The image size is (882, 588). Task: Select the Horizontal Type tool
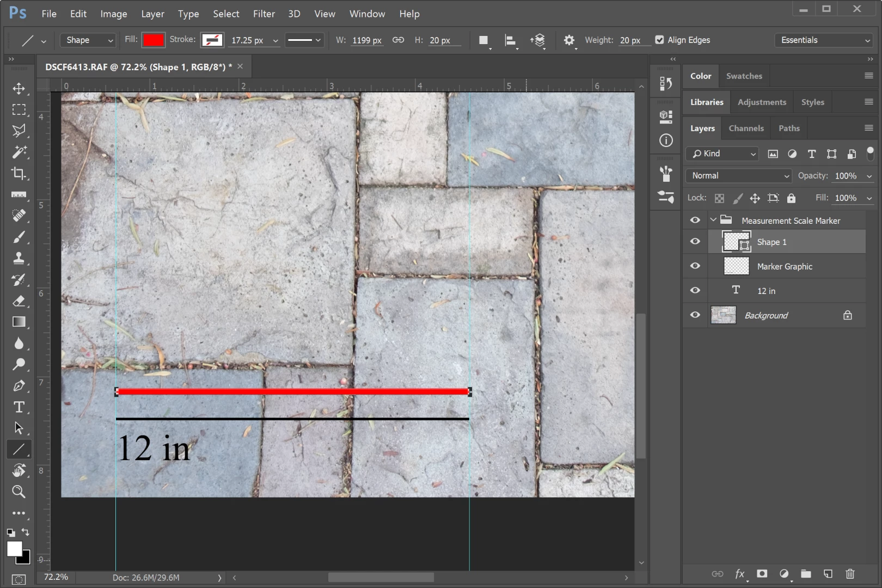coord(19,407)
